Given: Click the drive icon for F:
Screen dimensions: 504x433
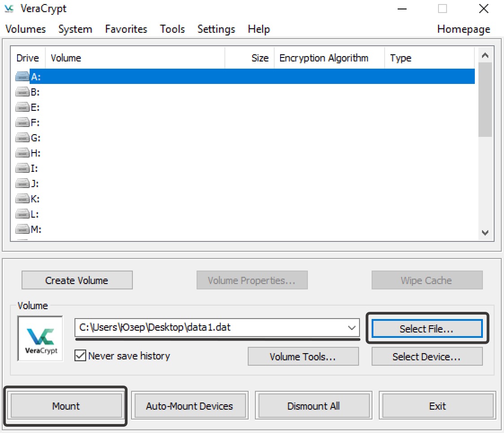Looking at the screenshot, I should 22,122.
